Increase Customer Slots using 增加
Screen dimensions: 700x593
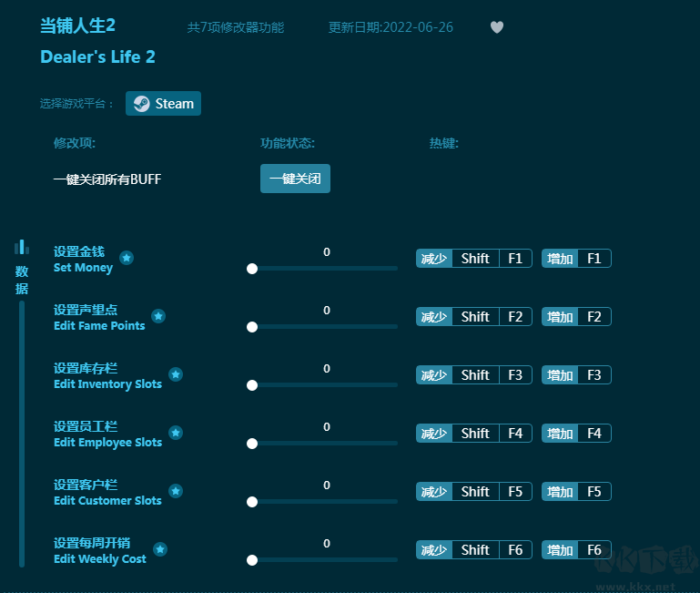[560, 492]
